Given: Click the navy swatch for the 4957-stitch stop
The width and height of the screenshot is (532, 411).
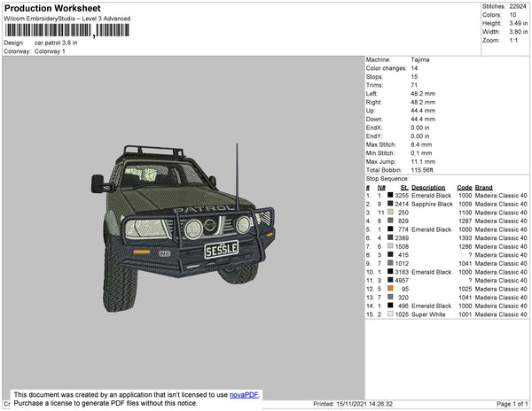Looking at the screenshot, I should point(390,280).
